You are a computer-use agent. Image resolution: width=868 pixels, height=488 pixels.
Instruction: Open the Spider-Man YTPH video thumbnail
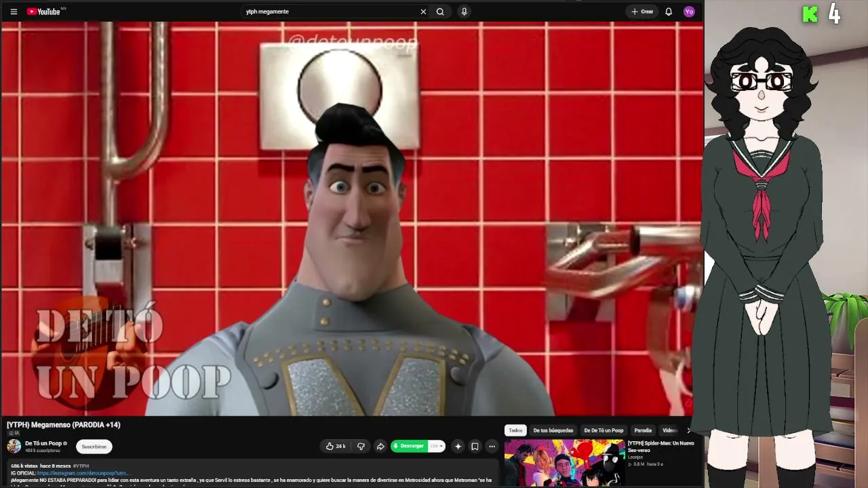(x=564, y=463)
